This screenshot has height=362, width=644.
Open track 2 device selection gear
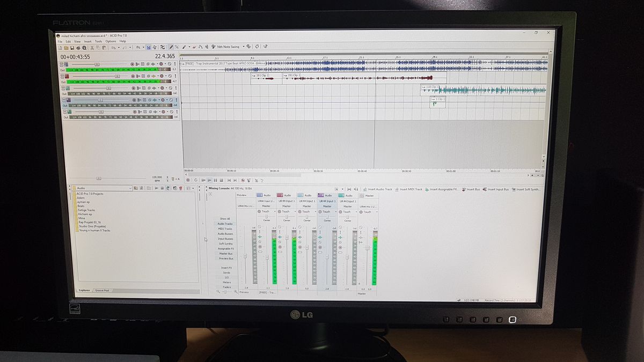pyautogui.click(x=162, y=76)
